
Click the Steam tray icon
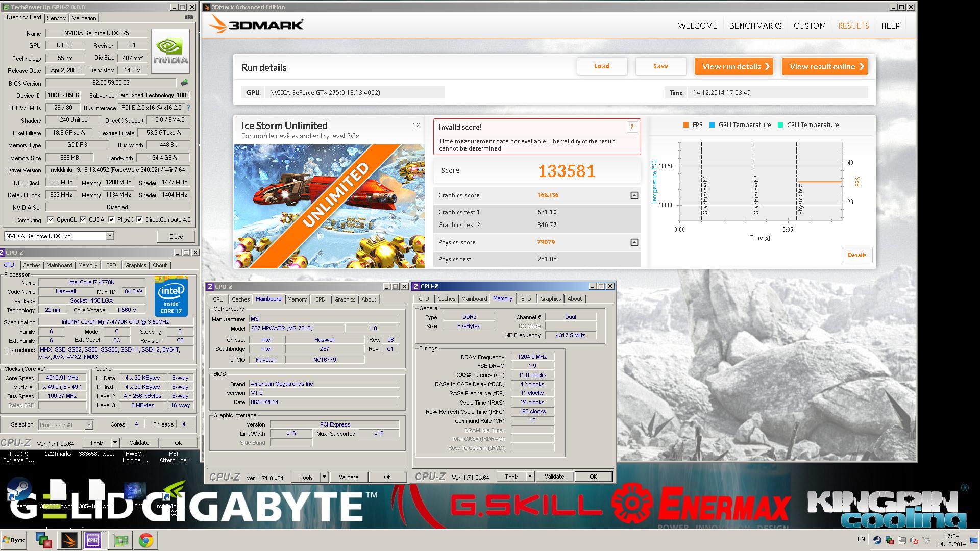coord(877,540)
